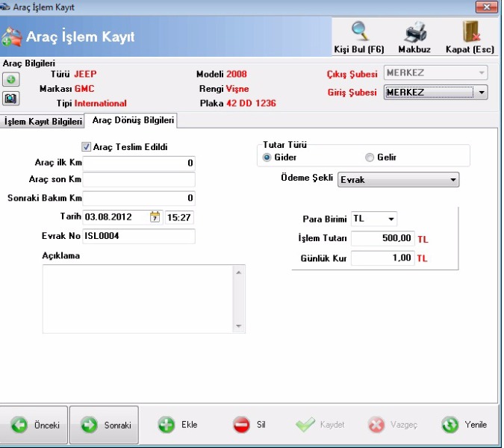Open the Giriş Şubesi dropdown
This screenshot has width=504, height=448.
click(x=482, y=93)
